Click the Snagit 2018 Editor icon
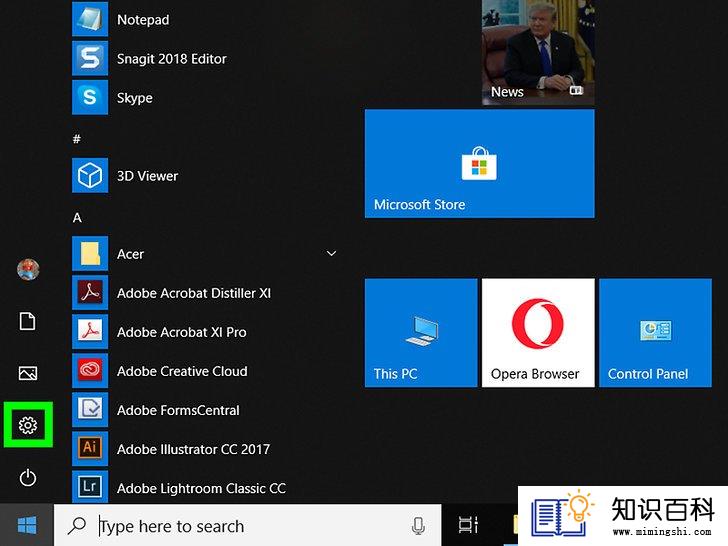This screenshot has height=546, width=728. click(x=90, y=58)
